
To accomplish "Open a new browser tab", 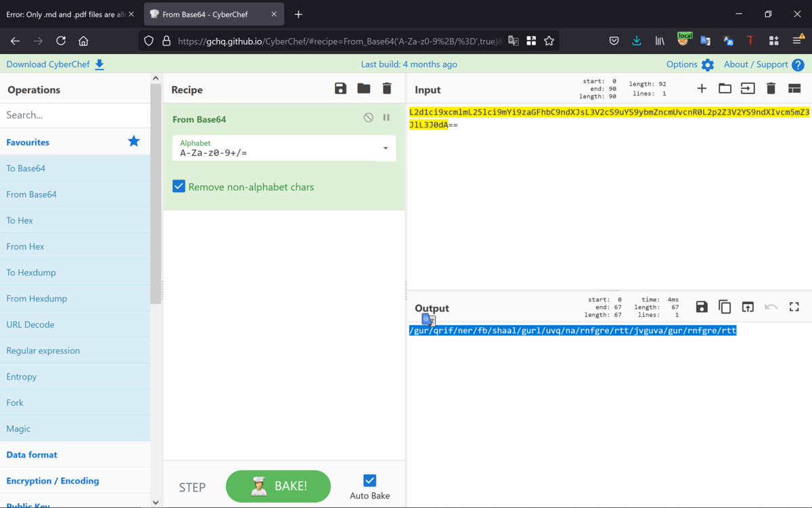I will (x=298, y=14).
